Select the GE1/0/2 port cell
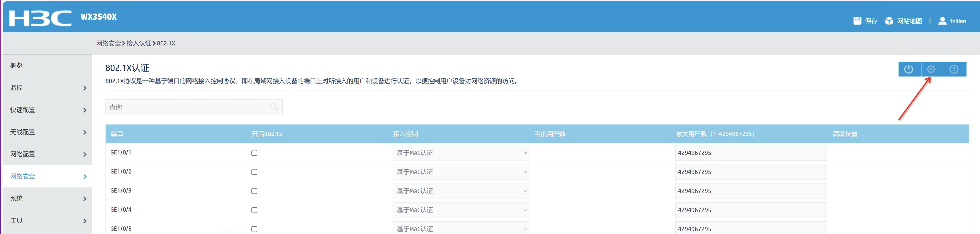 pyautogui.click(x=121, y=172)
